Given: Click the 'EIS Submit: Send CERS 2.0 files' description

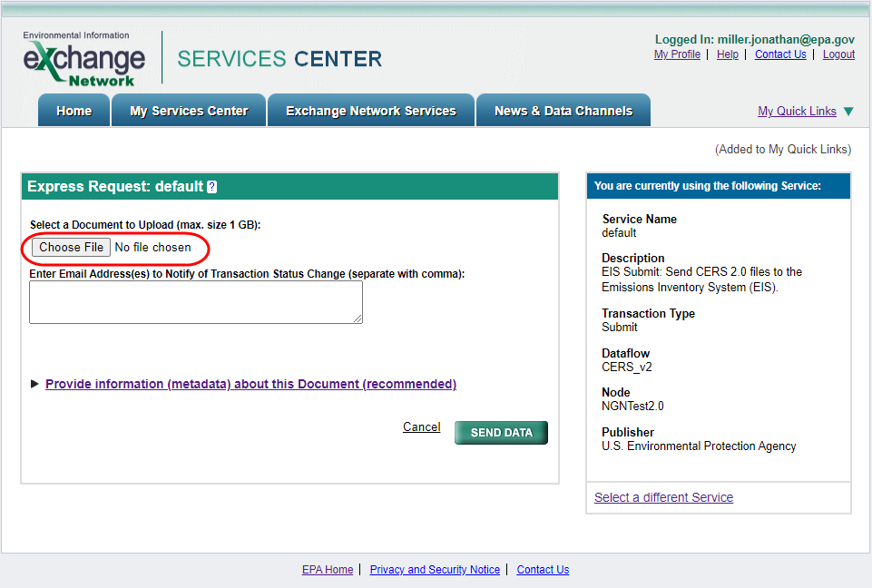Looking at the screenshot, I should (701, 279).
